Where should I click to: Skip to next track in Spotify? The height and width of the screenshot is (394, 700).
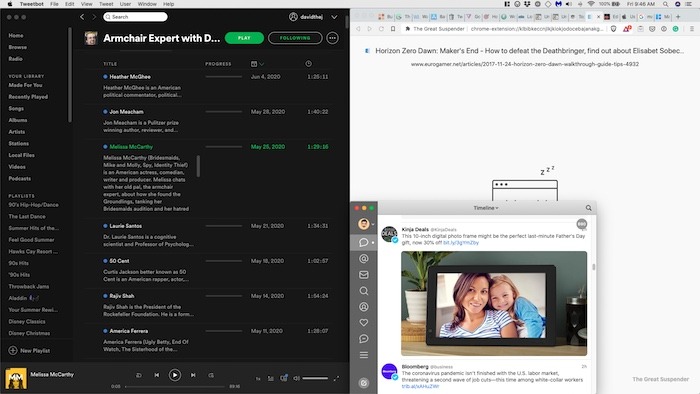[193, 375]
